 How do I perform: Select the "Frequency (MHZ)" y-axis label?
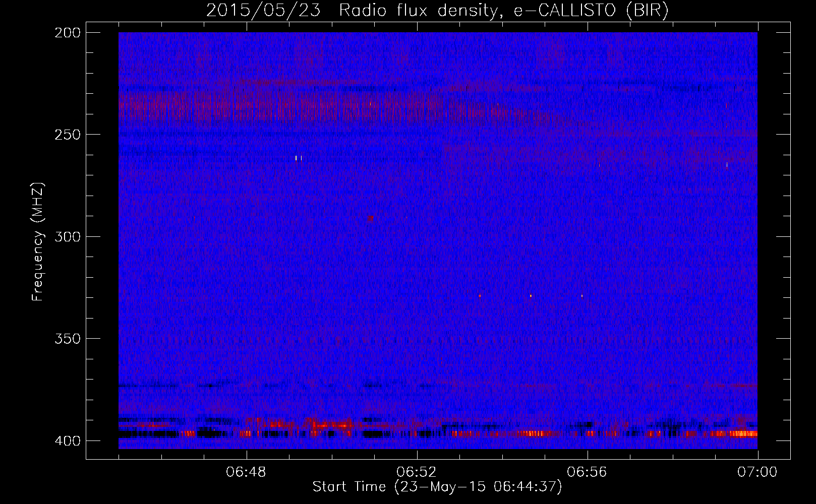(38, 242)
